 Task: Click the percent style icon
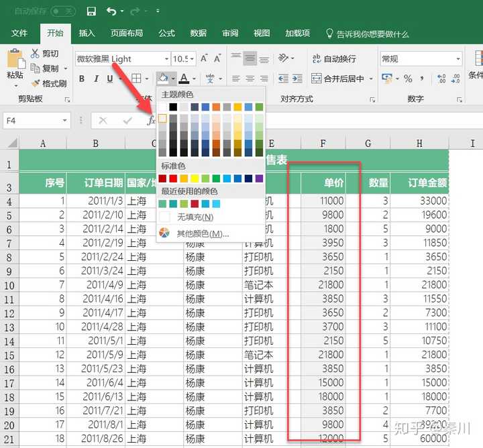click(408, 79)
